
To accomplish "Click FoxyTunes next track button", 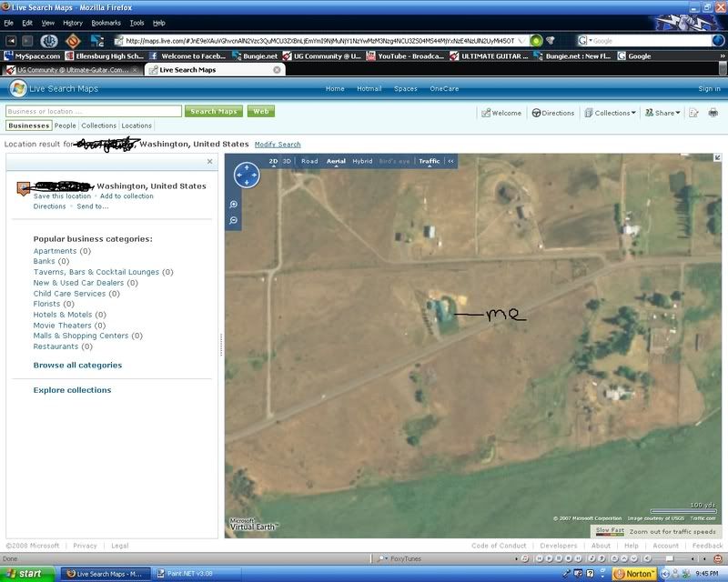I will point(578,558).
